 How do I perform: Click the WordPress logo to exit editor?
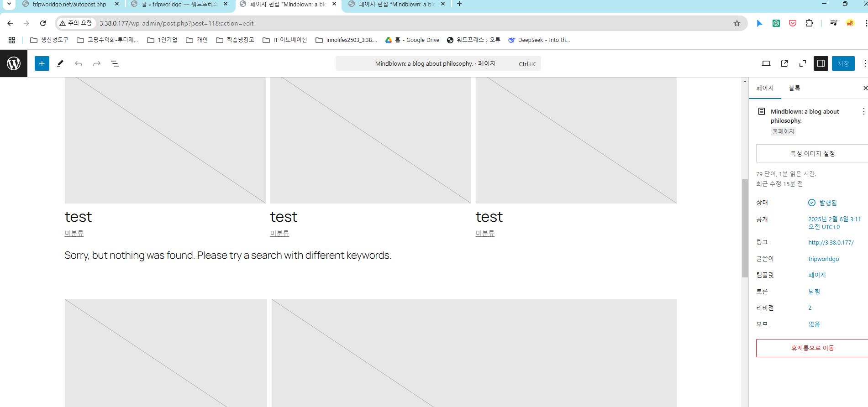click(x=14, y=63)
